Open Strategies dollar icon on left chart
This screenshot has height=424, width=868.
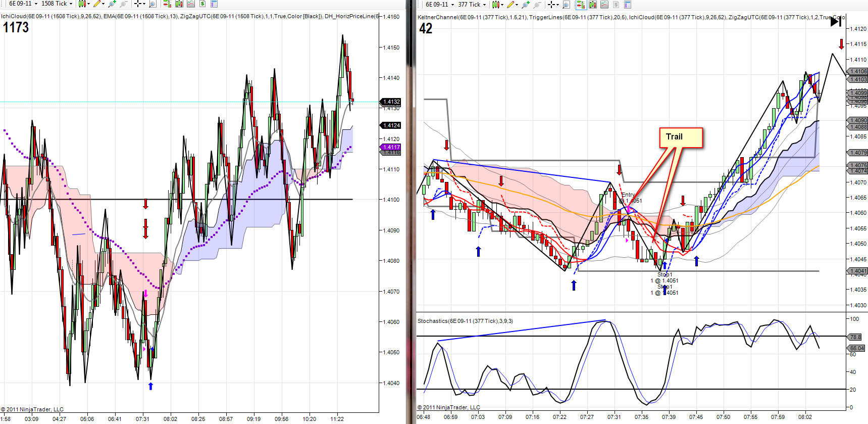(202, 4)
